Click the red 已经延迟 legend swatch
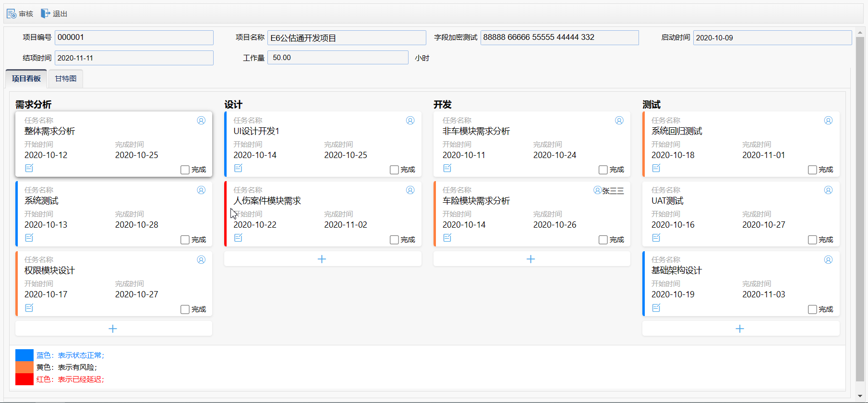The image size is (868, 403). [x=24, y=379]
